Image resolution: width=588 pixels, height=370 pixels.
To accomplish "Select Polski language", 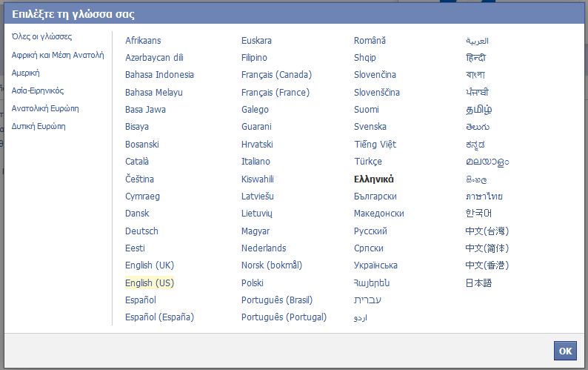I will coord(252,283).
